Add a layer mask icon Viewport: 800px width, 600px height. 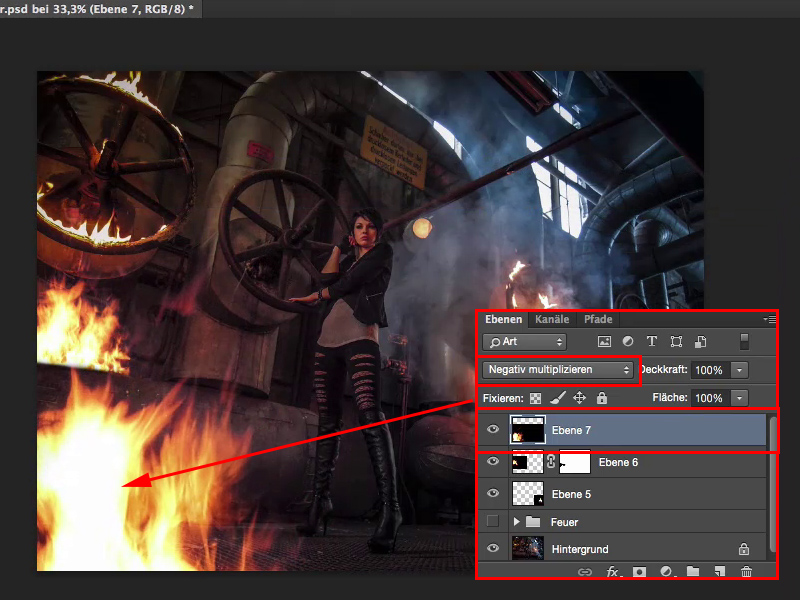(x=639, y=572)
